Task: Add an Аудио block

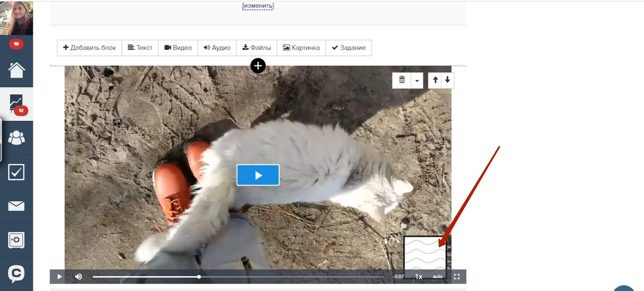Action: [x=217, y=48]
